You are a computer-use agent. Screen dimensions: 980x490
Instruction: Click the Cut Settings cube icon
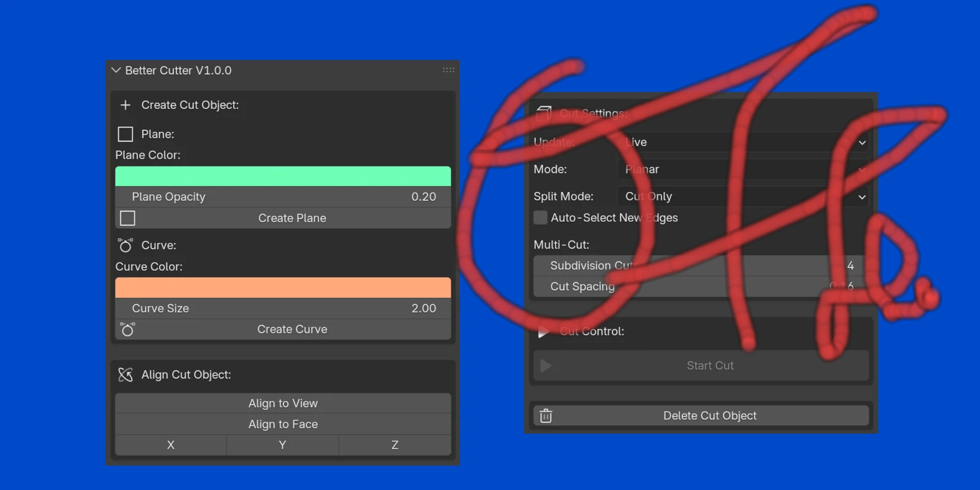(544, 113)
